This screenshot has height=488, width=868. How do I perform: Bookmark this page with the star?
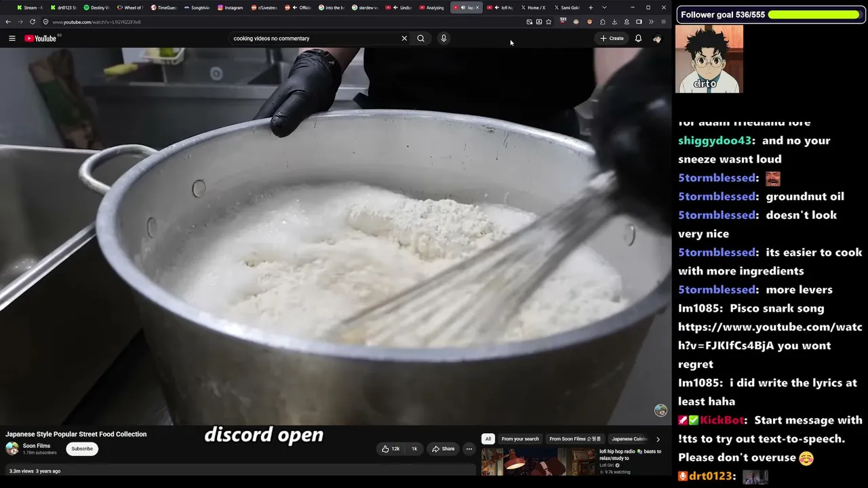(x=549, y=22)
